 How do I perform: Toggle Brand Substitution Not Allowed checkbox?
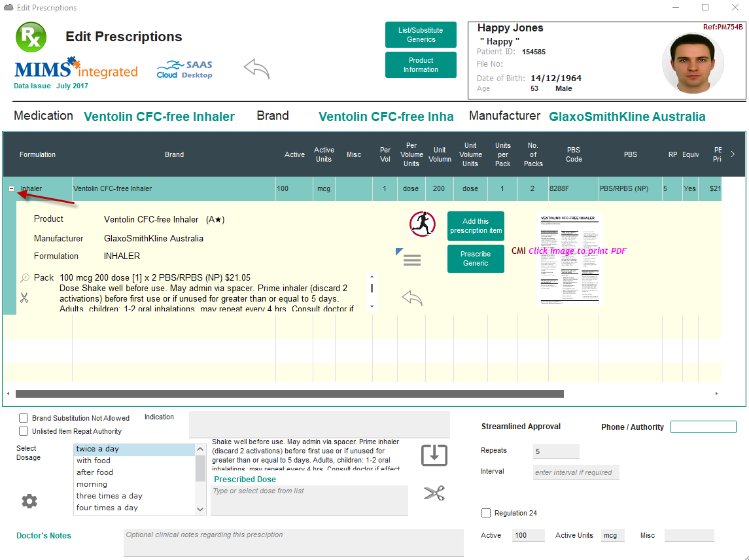24,418
